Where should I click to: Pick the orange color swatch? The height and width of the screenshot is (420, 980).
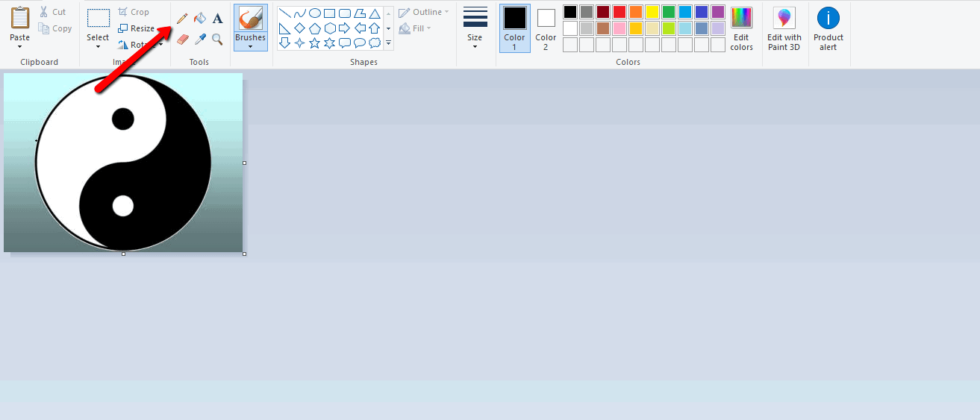636,12
